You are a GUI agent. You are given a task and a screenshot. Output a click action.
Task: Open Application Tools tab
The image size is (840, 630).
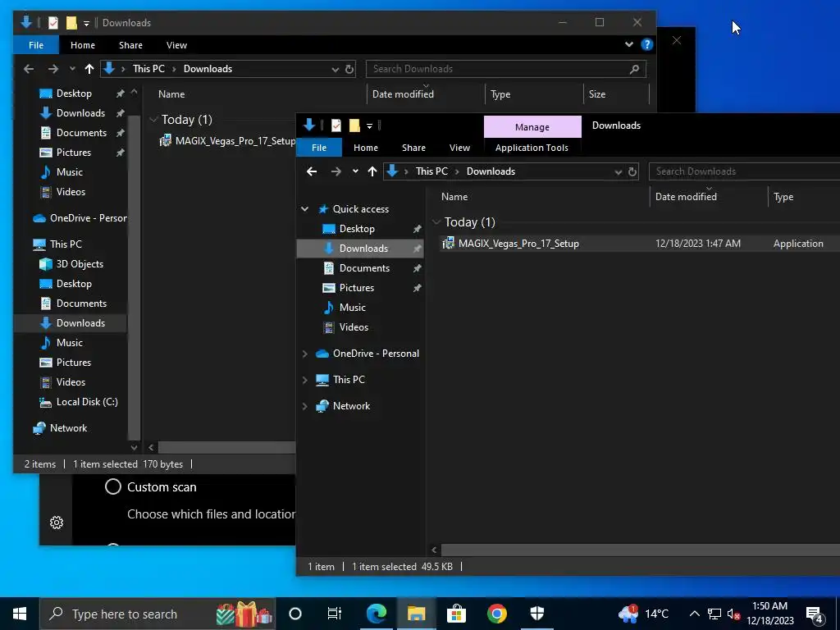532,148
